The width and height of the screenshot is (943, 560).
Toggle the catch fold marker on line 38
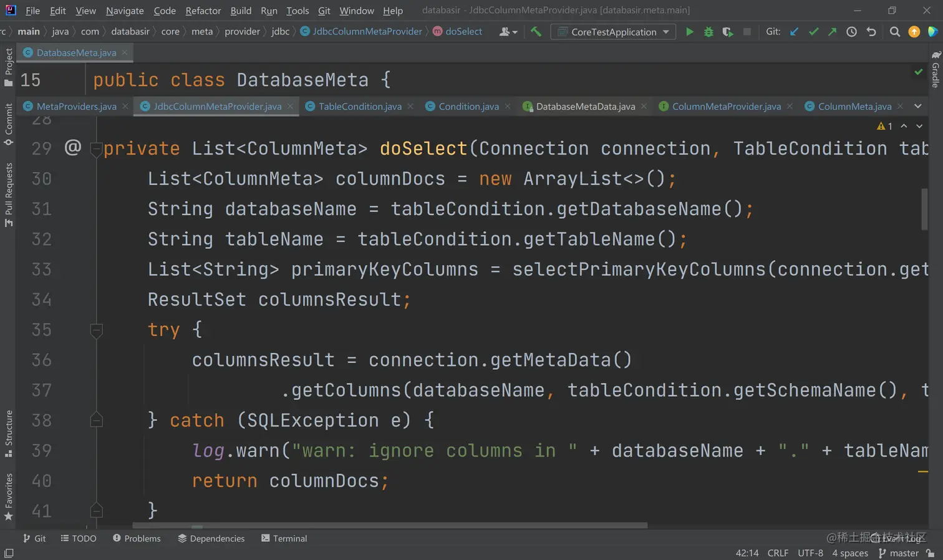[96, 420]
